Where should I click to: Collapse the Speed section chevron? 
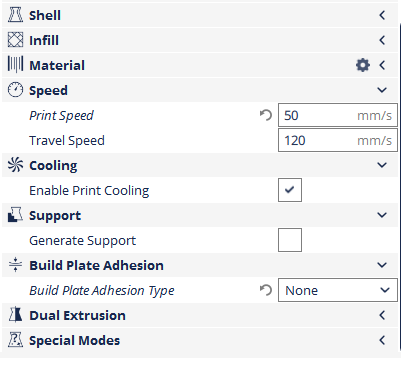(x=382, y=90)
